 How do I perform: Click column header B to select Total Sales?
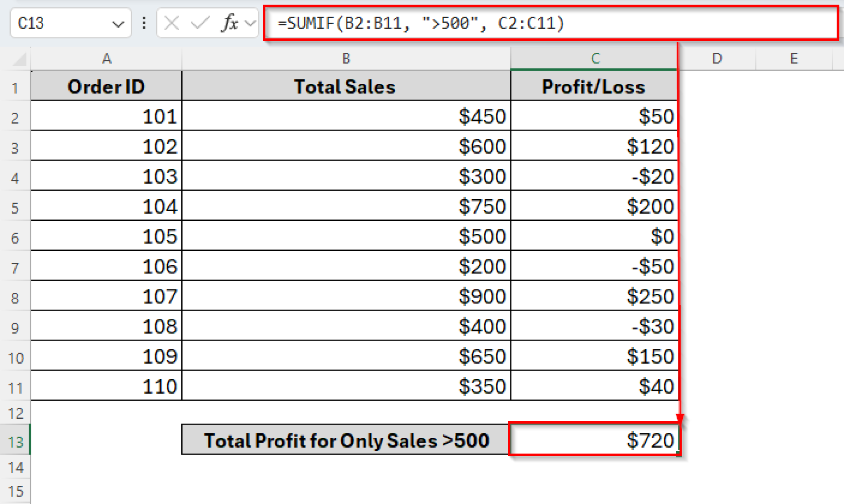345,58
